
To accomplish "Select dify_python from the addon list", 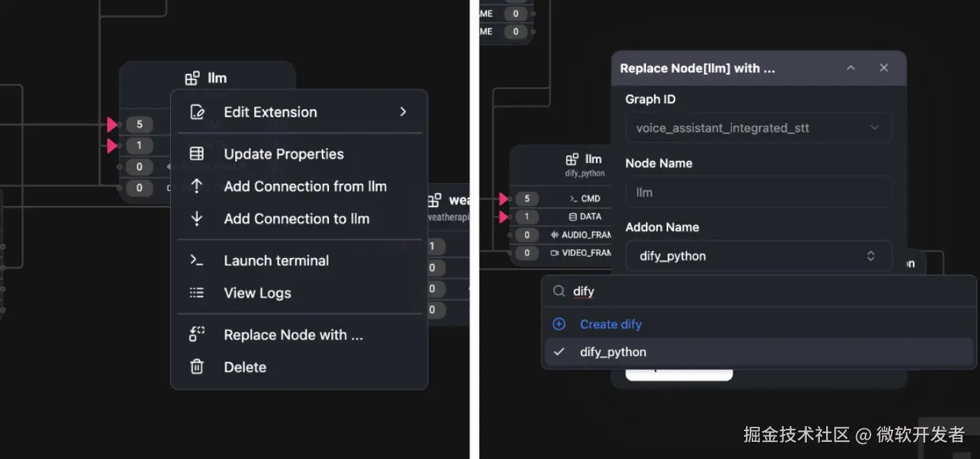I will coord(758,352).
